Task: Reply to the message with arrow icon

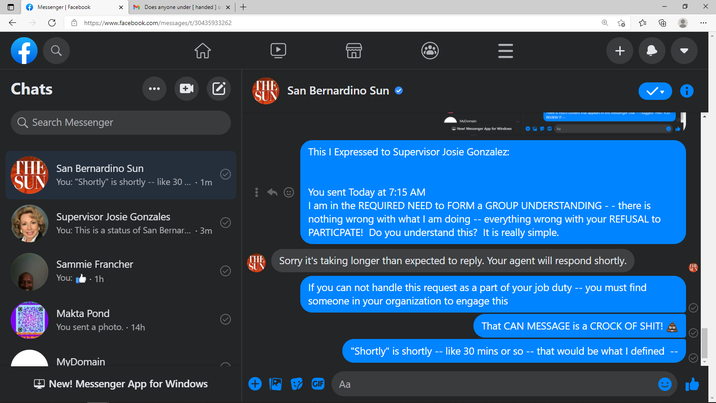Action: (272, 193)
